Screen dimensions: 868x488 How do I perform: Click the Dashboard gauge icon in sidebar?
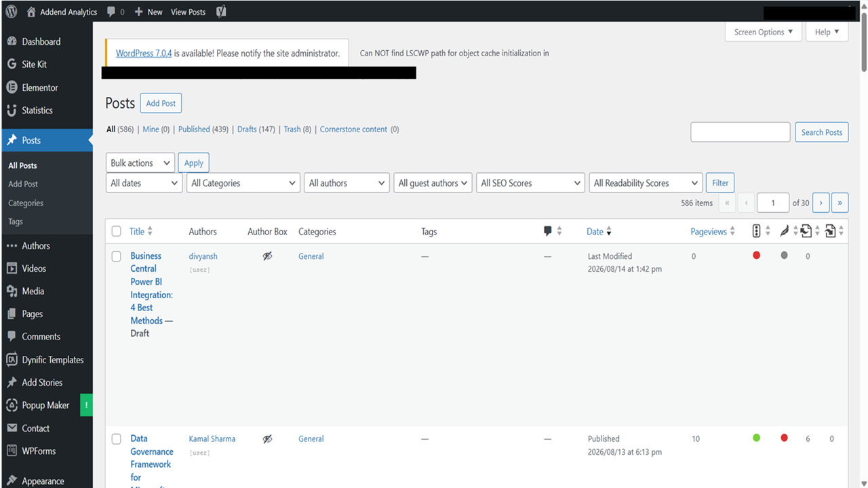click(12, 41)
